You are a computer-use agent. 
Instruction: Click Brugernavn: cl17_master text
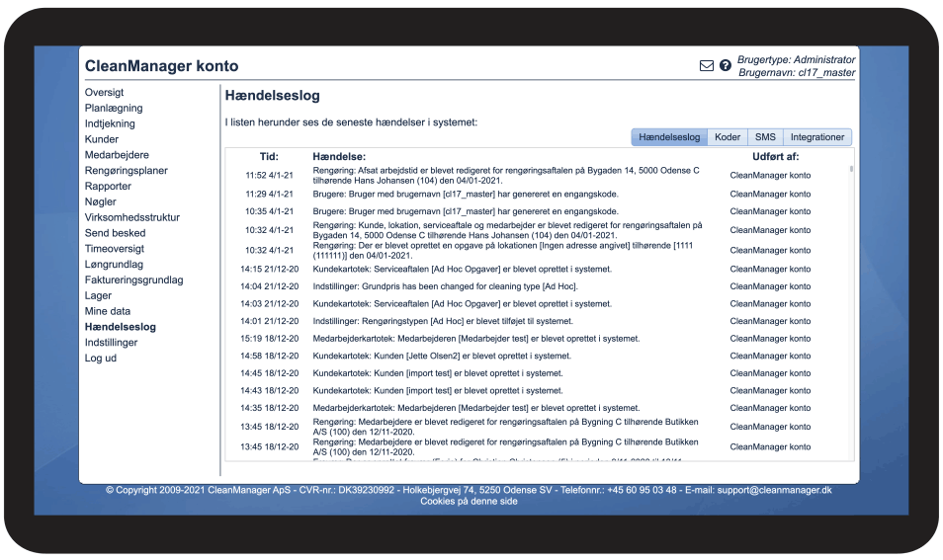coord(797,73)
